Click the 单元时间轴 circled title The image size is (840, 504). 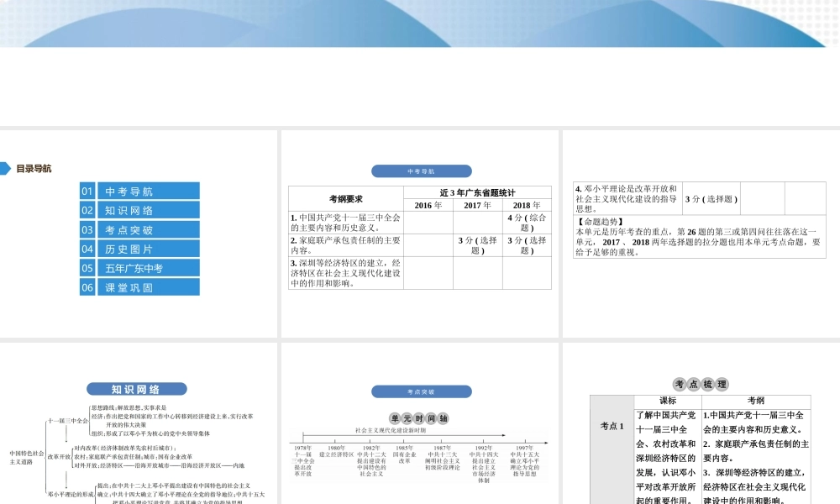tap(419, 419)
